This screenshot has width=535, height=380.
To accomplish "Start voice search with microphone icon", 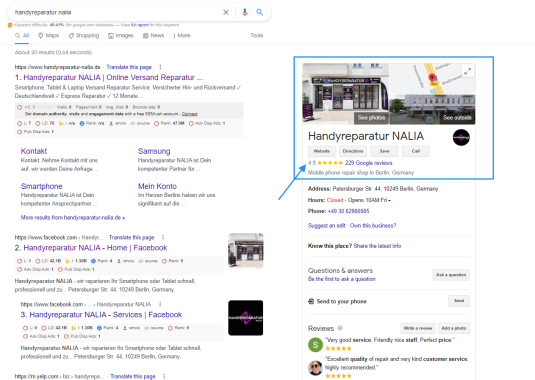I will [x=245, y=12].
